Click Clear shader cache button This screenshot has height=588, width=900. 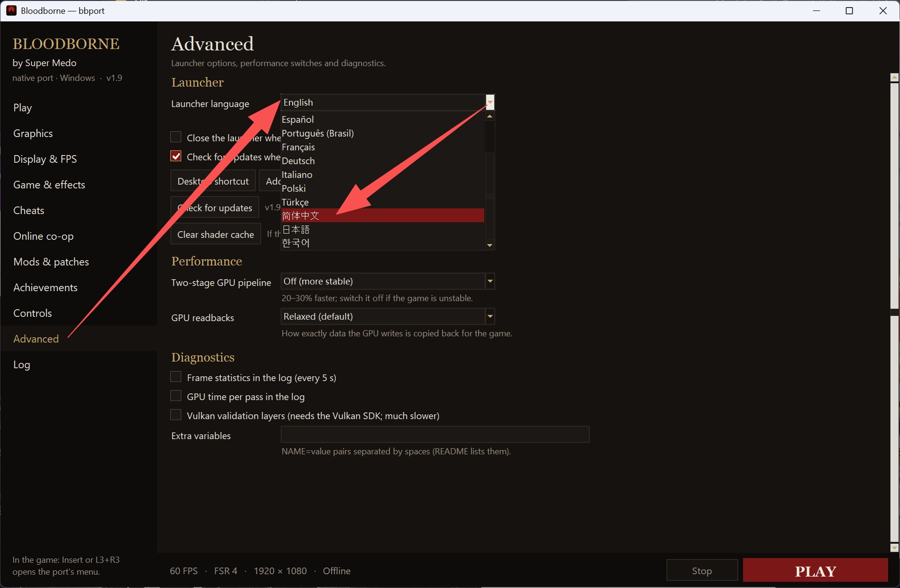[x=216, y=235]
